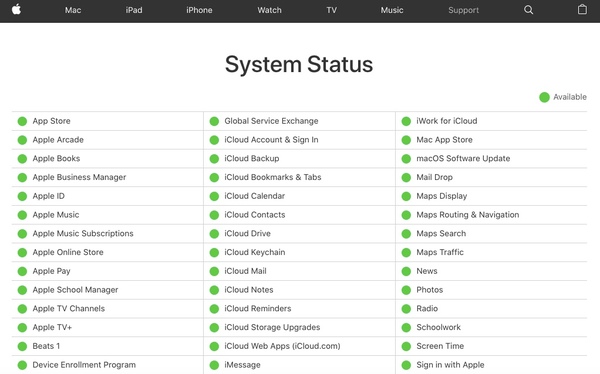
Task: Click the green Available legend dot
Action: [x=544, y=97]
